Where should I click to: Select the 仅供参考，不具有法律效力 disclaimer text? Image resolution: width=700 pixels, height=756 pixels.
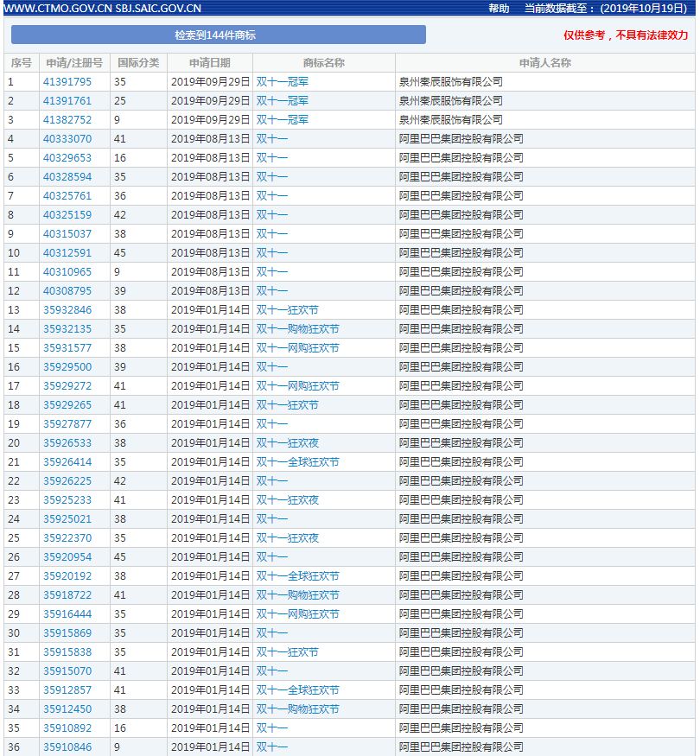coord(626,35)
